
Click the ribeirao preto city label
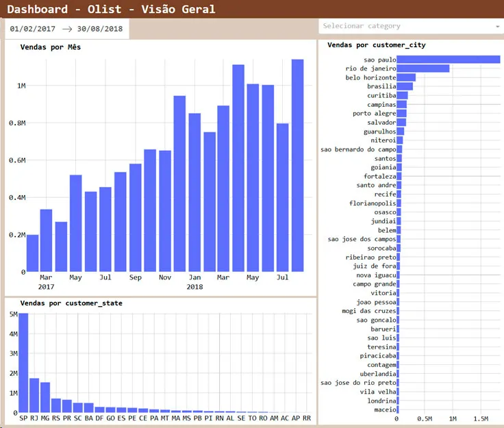click(x=370, y=257)
